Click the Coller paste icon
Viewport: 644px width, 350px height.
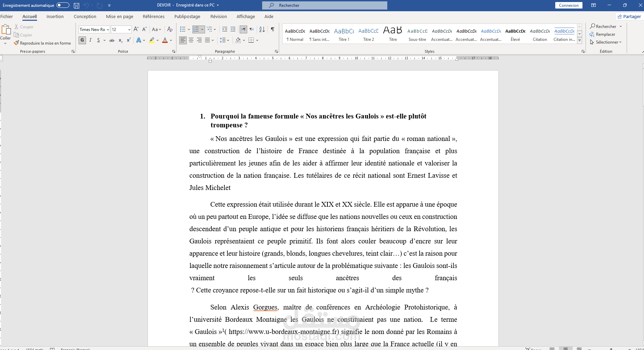point(6,30)
